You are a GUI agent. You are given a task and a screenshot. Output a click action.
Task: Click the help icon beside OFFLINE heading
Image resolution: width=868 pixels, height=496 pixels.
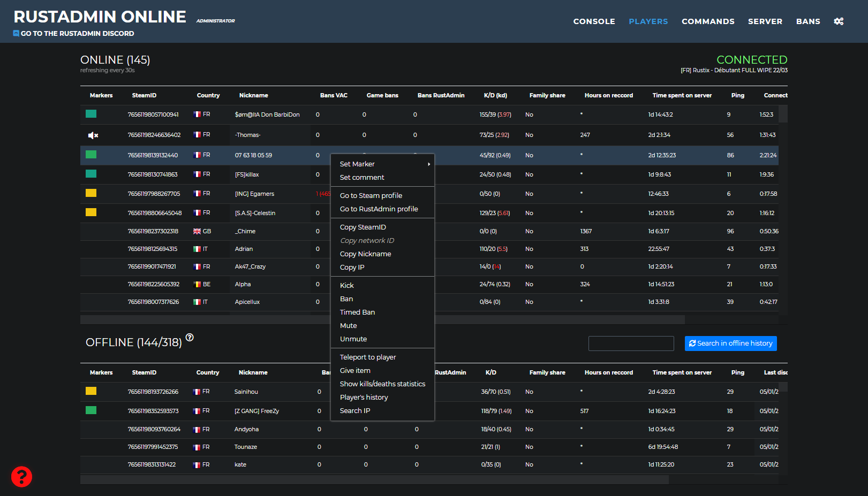(190, 337)
